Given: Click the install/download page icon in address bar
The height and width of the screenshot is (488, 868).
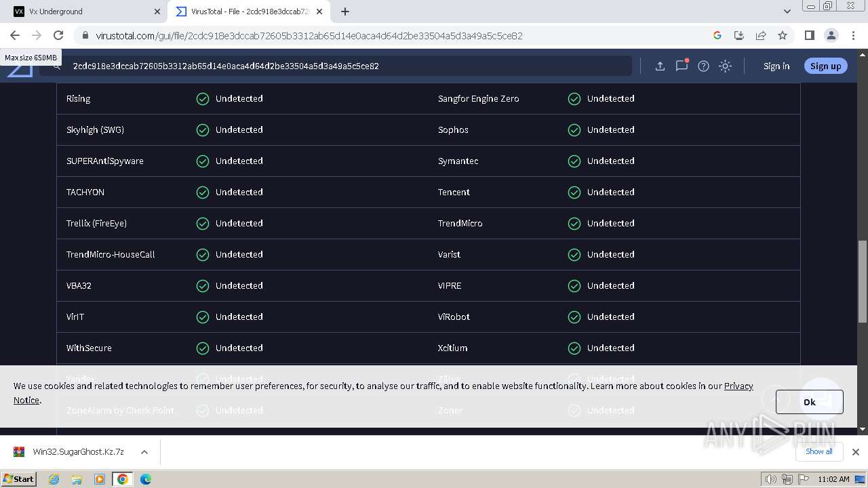Looking at the screenshot, I should (739, 35).
